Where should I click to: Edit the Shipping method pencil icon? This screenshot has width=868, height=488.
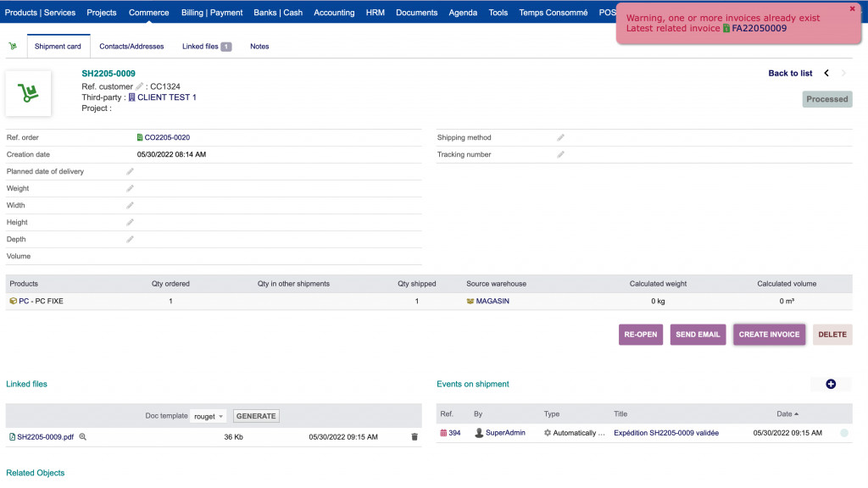(560, 137)
